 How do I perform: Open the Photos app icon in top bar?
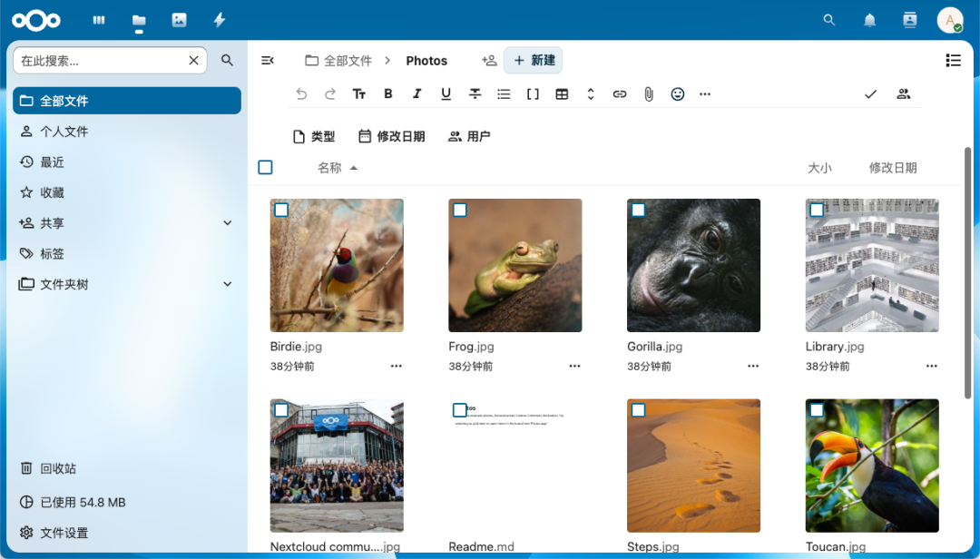179,20
